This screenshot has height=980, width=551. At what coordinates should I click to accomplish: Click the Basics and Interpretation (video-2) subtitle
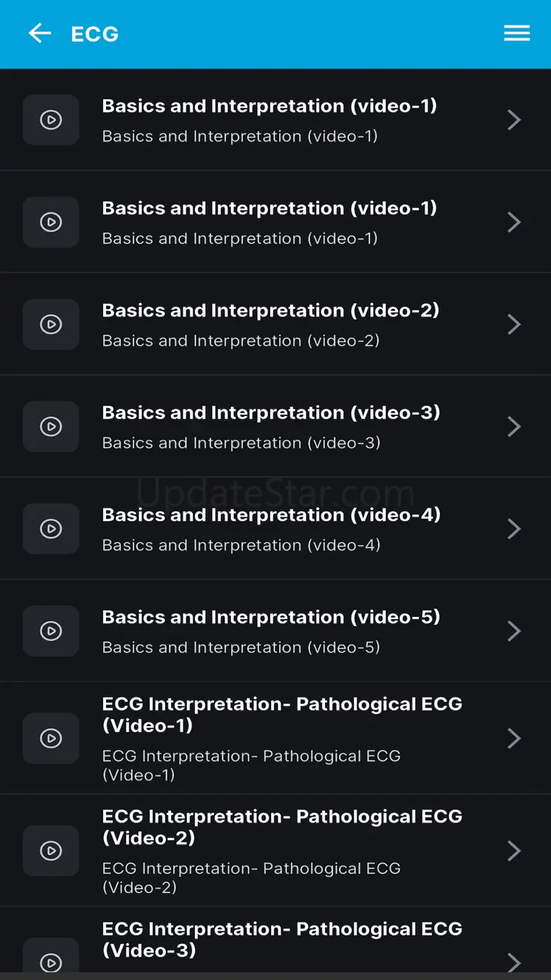240,341
